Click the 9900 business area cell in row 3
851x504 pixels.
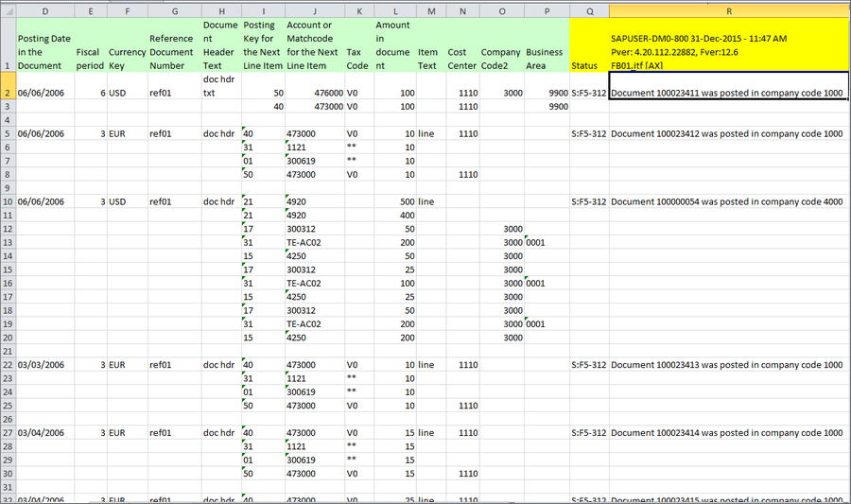point(546,107)
